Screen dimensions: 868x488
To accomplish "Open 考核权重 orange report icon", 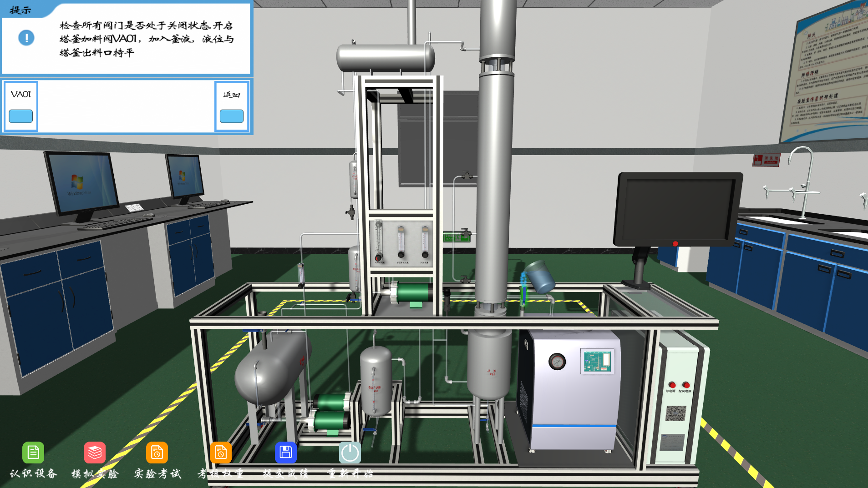I will tap(221, 453).
